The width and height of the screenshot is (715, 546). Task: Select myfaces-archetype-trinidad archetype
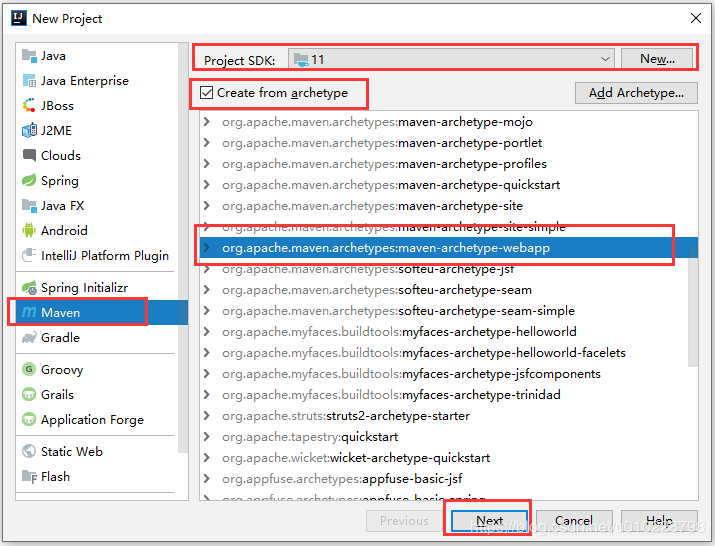tap(448, 395)
